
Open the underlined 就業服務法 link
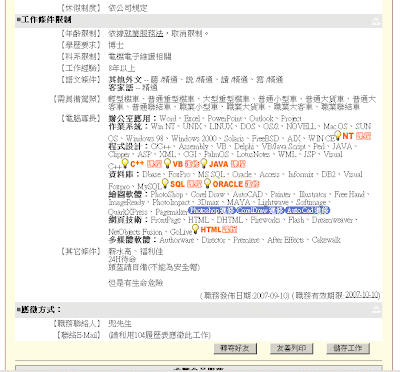(144, 34)
